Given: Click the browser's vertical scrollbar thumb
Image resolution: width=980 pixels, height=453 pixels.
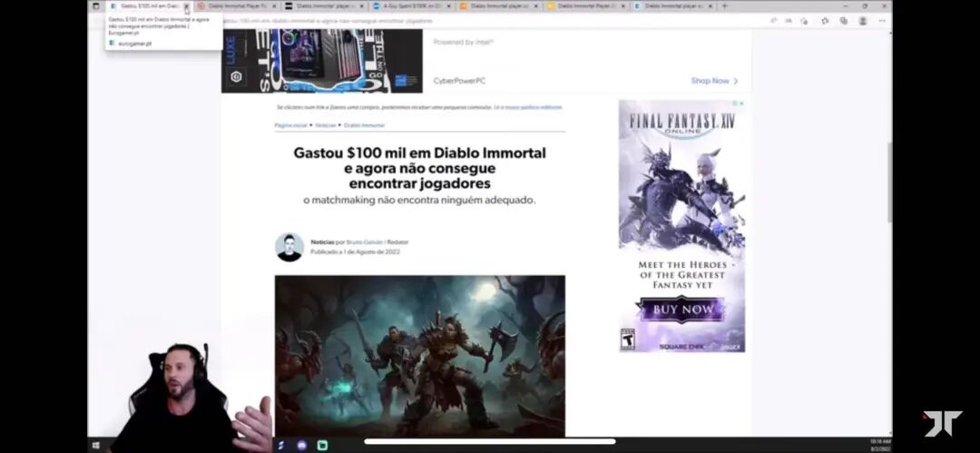Looking at the screenshot, I should tap(889, 182).
